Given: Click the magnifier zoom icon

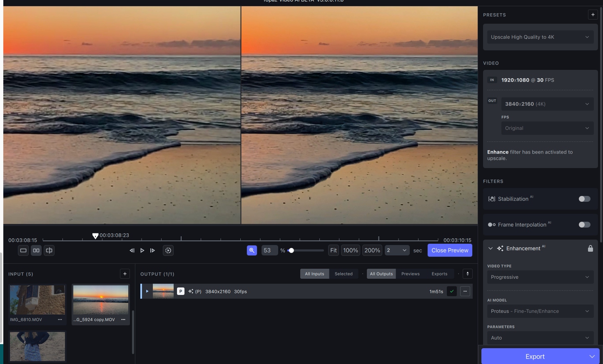Looking at the screenshot, I should (252, 250).
